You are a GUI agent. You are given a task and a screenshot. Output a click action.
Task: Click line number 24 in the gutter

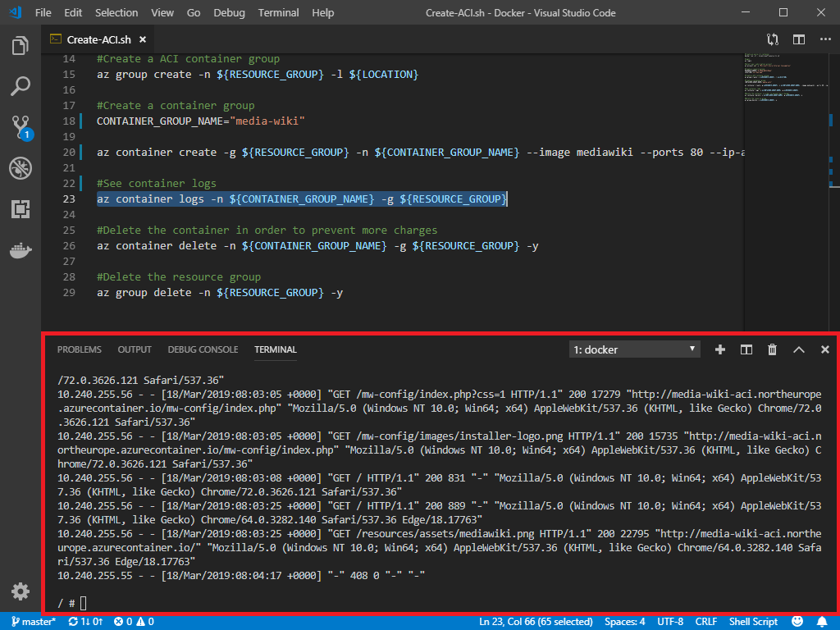[x=69, y=214]
